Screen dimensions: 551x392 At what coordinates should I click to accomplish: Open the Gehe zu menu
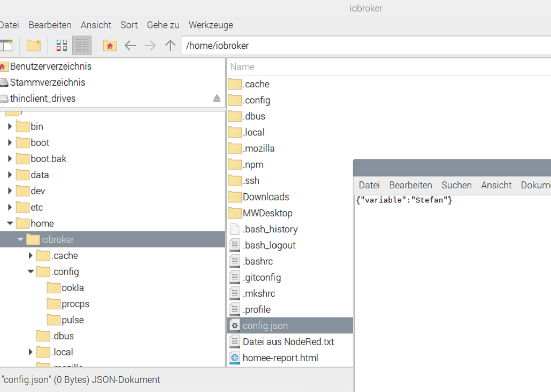click(163, 25)
